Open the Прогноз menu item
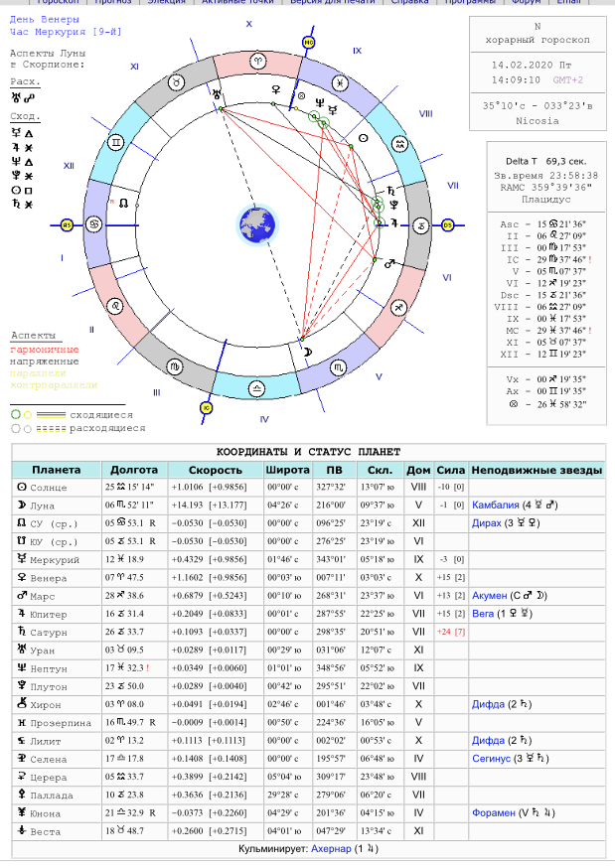Image resolution: width=615 pixels, height=868 pixels. 113,2
